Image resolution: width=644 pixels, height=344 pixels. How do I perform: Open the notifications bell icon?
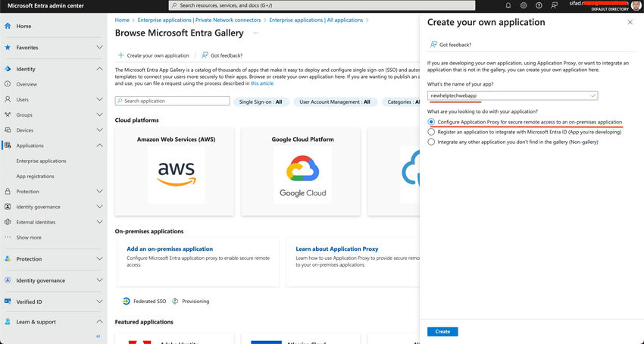point(508,6)
